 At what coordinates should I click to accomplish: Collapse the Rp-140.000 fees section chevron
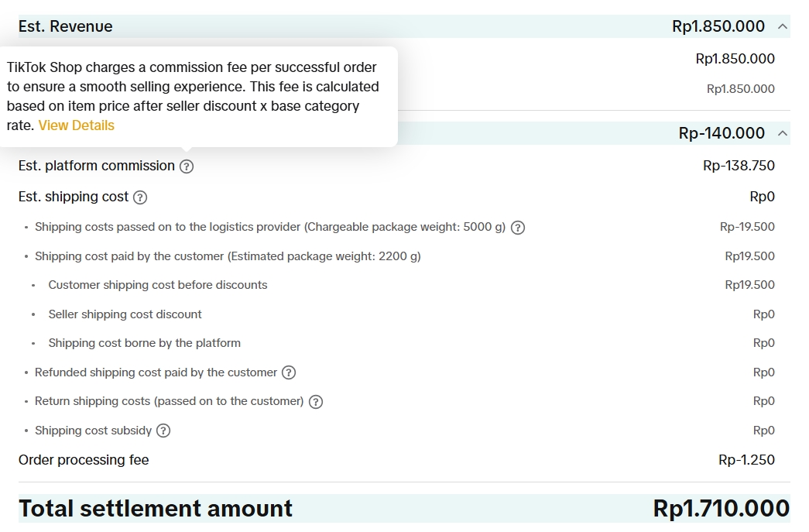782,133
